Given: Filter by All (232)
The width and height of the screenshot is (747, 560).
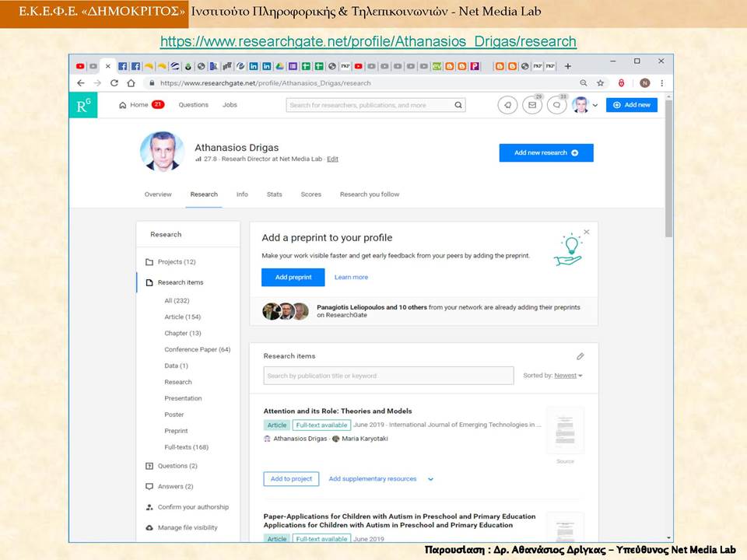Looking at the screenshot, I should tap(177, 301).
